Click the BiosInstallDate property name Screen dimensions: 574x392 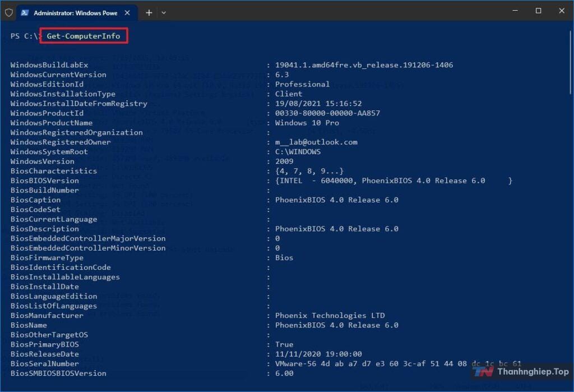[x=45, y=287]
